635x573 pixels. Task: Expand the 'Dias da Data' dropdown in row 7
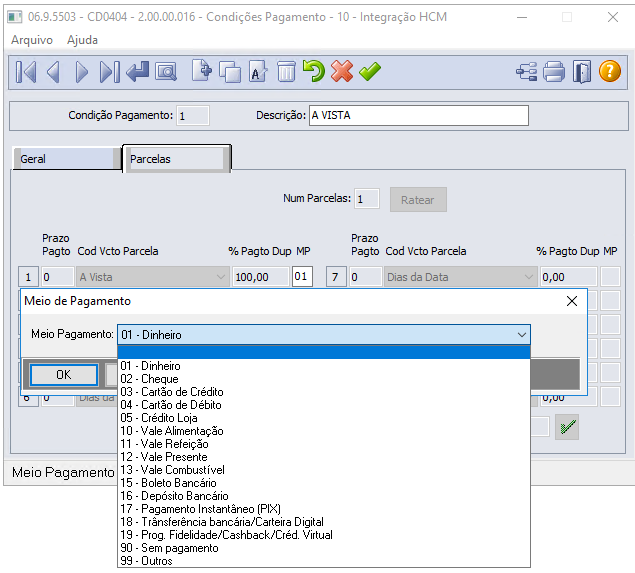[528, 277]
